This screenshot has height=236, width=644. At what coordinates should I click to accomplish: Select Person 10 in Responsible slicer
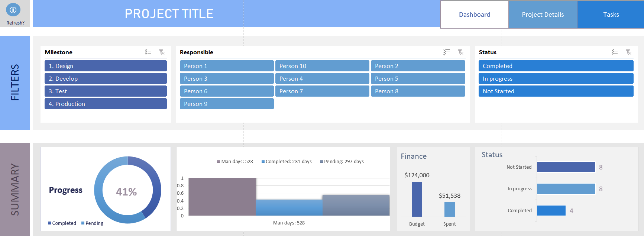pos(322,66)
